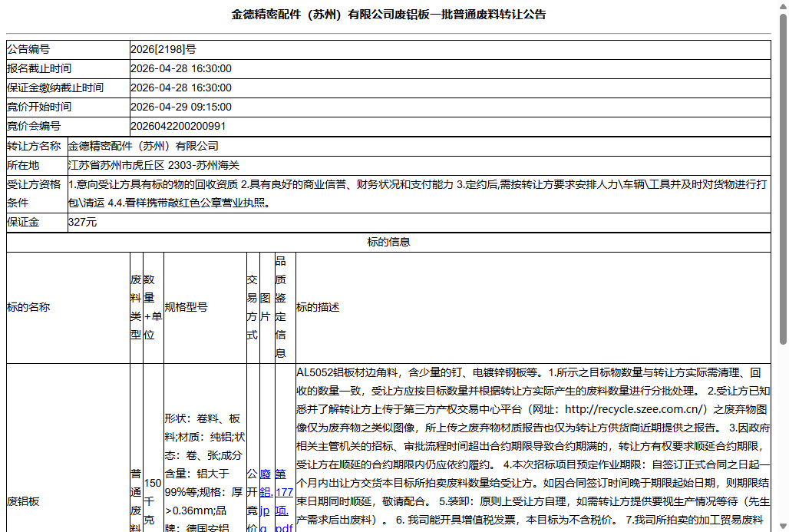Screen dimensions: 789x532
Task: Click the 受让方资格条件 label
Action: [x=34, y=193]
